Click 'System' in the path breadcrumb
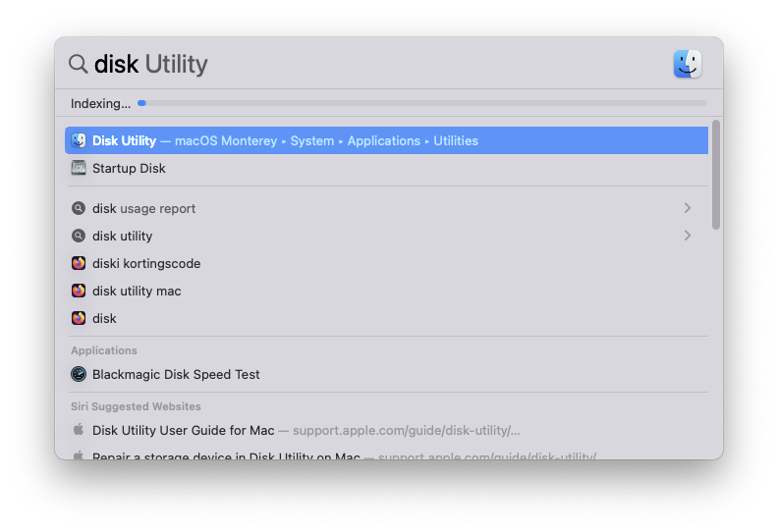Image resolution: width=778 pixels, height=532 pixels. pos(312,140)
